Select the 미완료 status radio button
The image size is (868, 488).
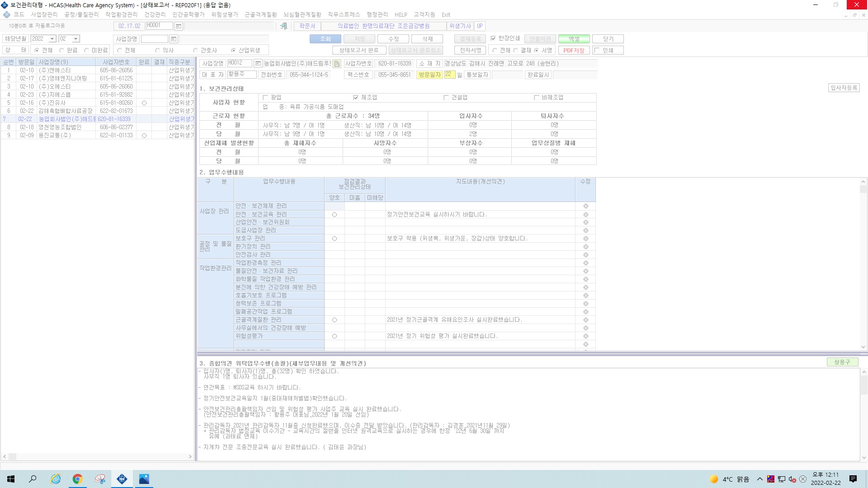[x=86, y=50]
